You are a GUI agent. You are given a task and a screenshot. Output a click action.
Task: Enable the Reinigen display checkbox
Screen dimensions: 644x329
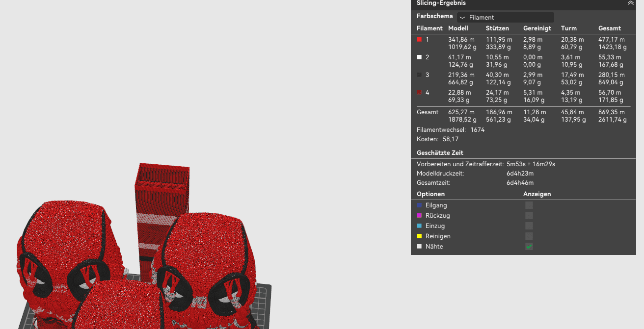[529, 236]
